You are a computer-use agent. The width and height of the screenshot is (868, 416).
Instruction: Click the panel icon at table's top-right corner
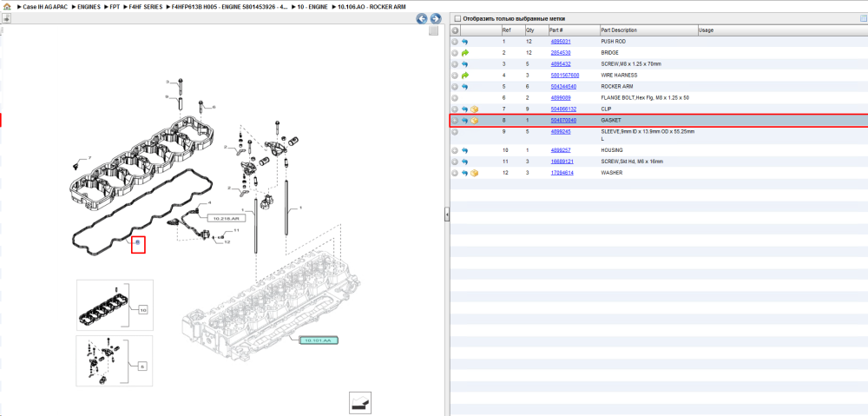tap(864, 18)
